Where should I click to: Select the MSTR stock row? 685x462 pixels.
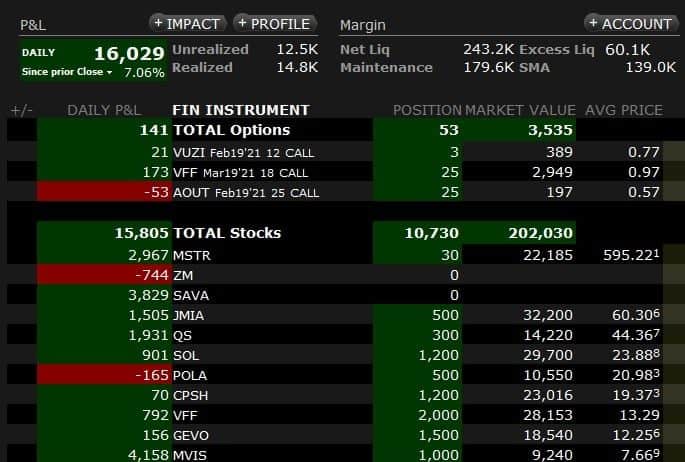346,255
